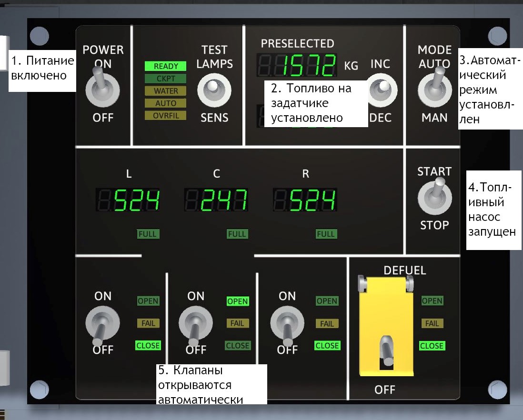This screenshot has width=523, height=420.
Task: Click the FULL indicator under the C display
Action: coord(237,234)
